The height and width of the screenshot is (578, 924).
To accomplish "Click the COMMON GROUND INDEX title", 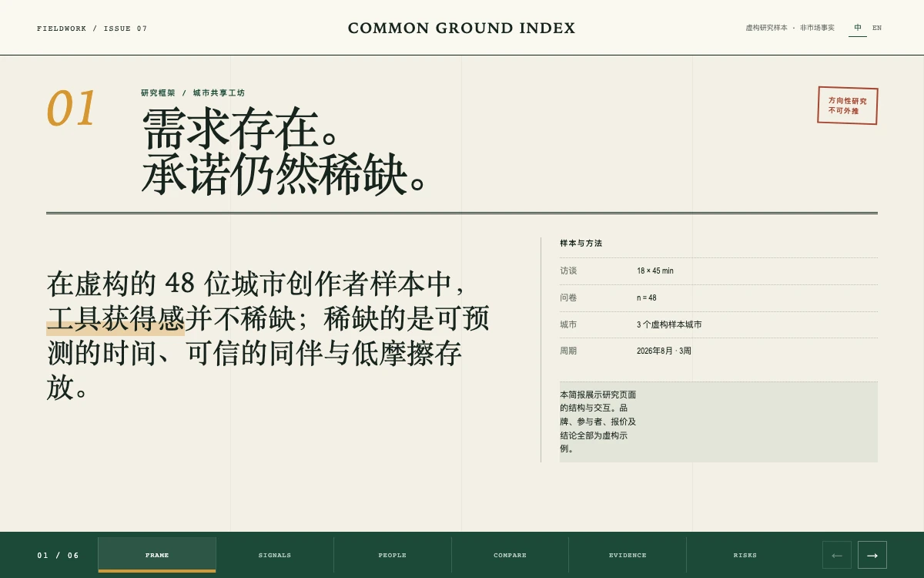I will (461, 29).
